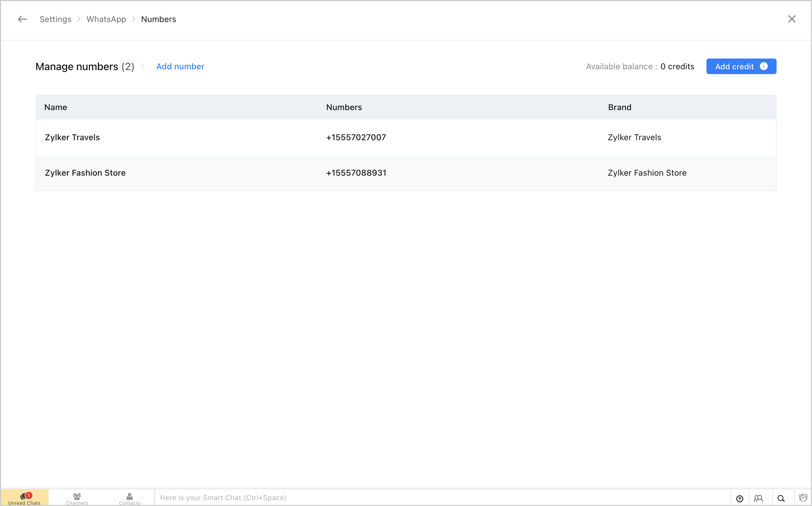Open Unread Chats in bottom bar

click(24, 498)
